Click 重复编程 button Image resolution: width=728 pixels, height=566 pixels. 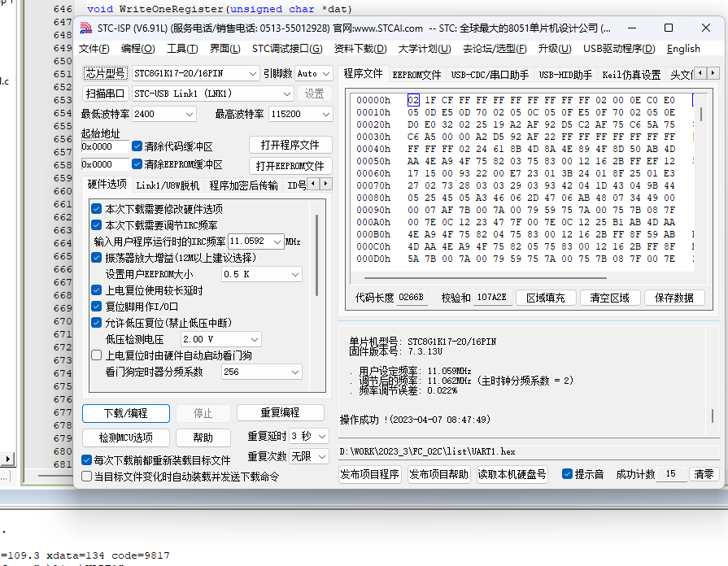[x=280, y=413]
